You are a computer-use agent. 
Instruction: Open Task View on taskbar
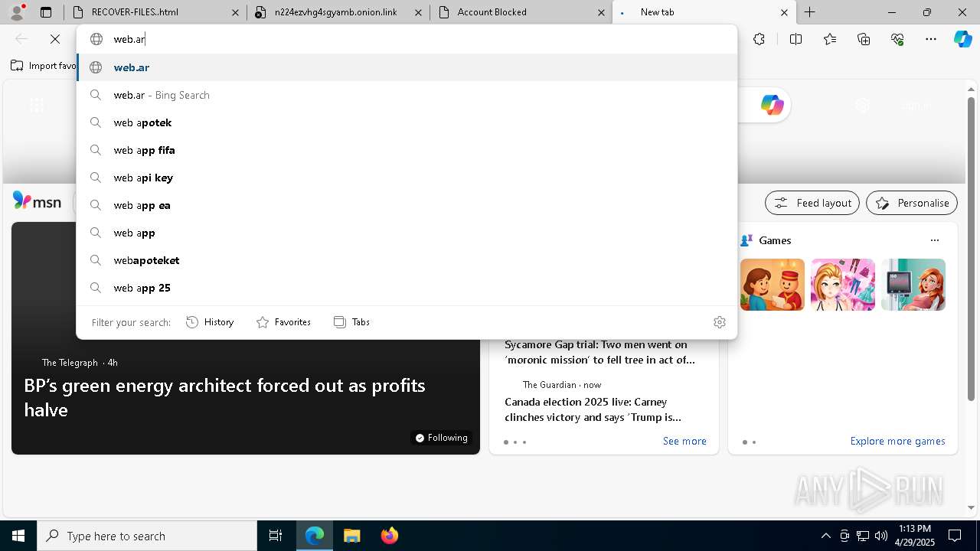[x=276, y=536]
